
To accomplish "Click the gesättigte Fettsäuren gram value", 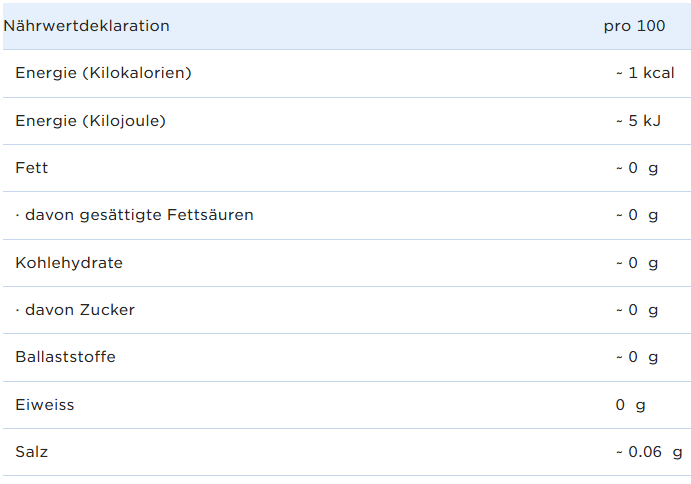I will click(637, 215).
